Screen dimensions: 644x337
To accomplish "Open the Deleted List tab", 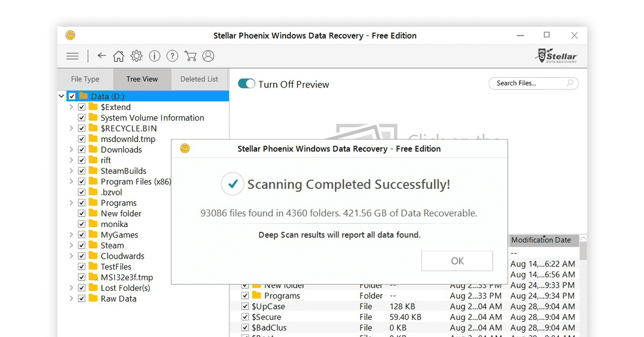I will point(199,79).
